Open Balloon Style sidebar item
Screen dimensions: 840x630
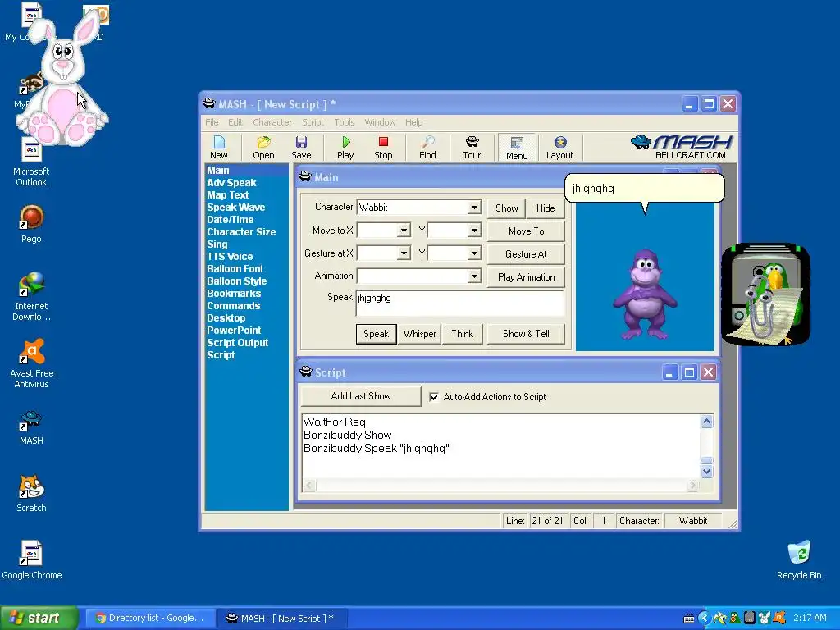(x=237, y=281)
